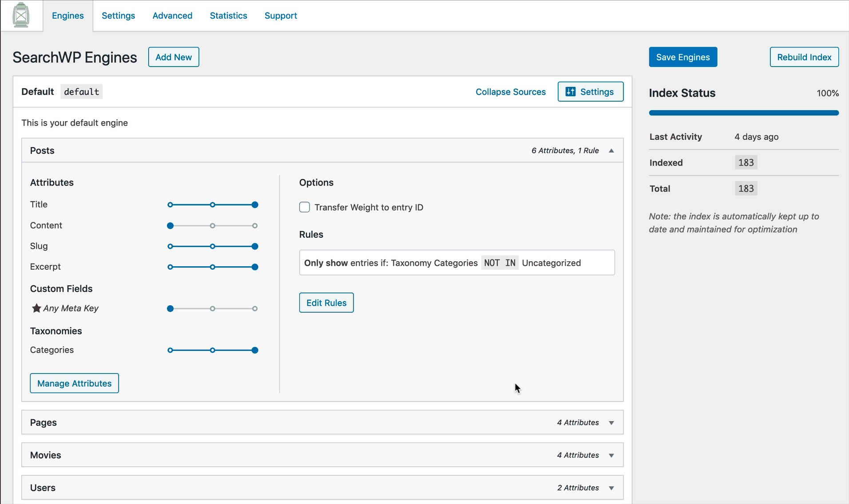849x504 pixels.
Task: Click the 'This is your default engine' text
Action: 75,122
